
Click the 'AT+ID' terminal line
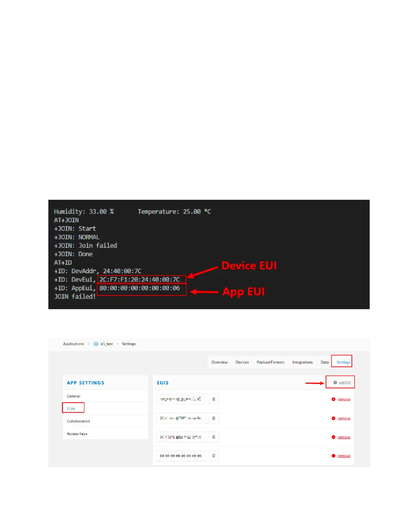tap(63, 263)
